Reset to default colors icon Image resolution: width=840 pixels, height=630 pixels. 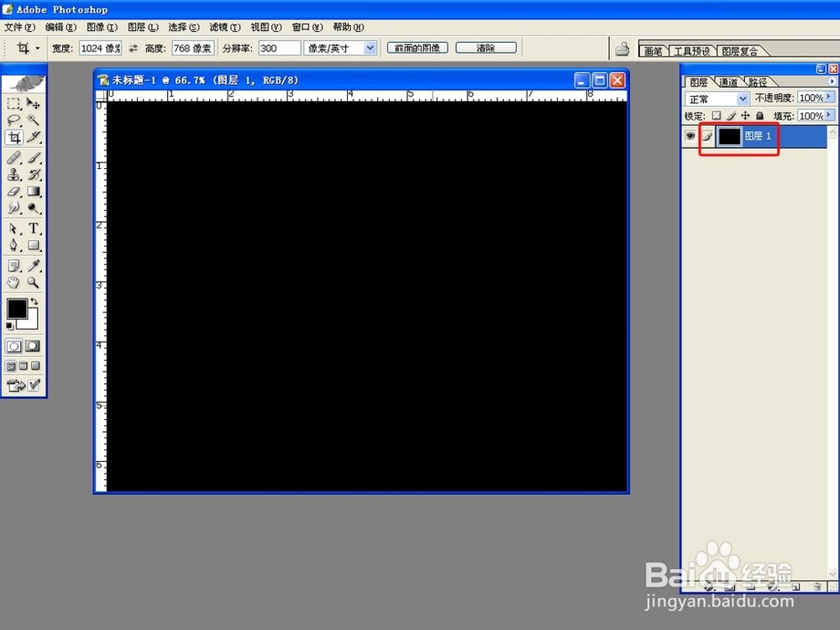pyautogui.click(x=9, y=326)
